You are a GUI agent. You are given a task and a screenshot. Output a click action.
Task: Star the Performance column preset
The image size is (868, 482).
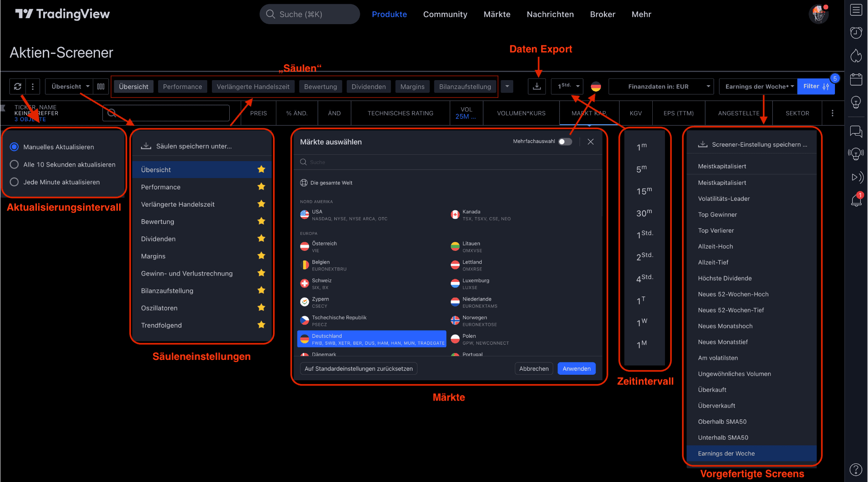pos(262,187)
